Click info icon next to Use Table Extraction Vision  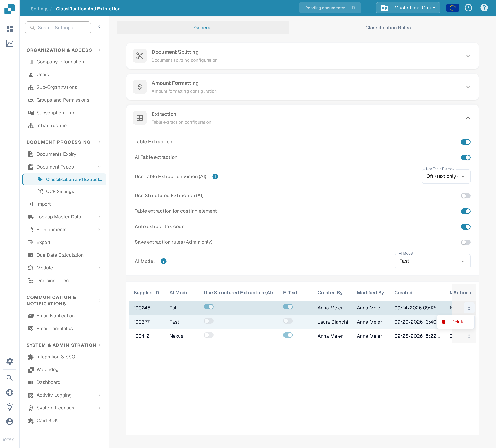click(215, 176)
